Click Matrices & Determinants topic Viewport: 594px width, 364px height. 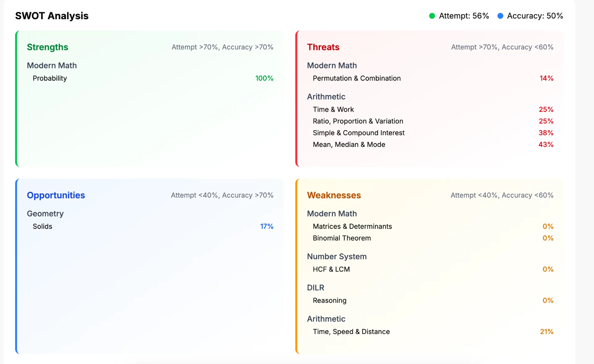pyautogui.click(x=352, y=226)
